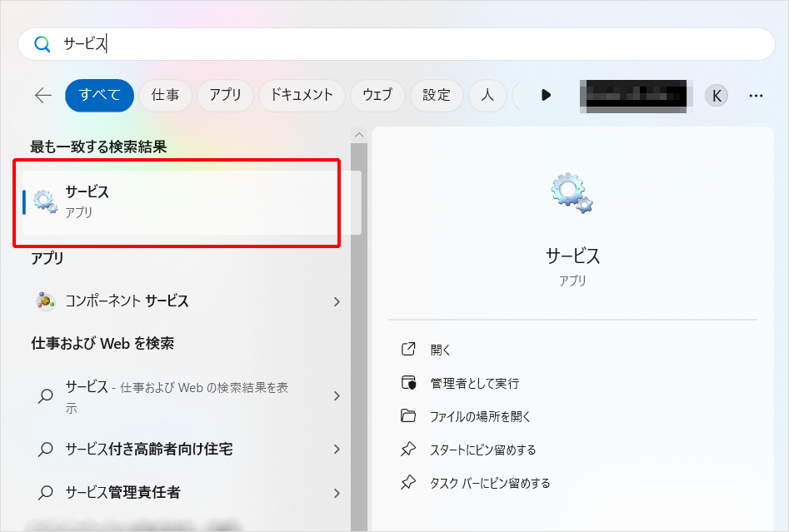The image size is (789, 532).
Task: Expand the サービス管理責任者 search suggestion
Action: pos(337,493)
